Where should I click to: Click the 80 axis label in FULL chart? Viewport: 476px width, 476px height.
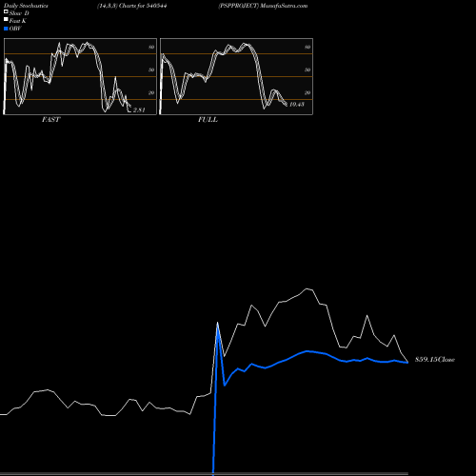pos(307,48)
